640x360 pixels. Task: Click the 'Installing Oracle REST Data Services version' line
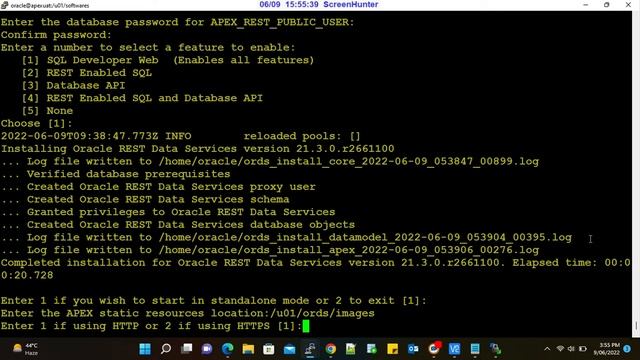click(x=198, y=149)
